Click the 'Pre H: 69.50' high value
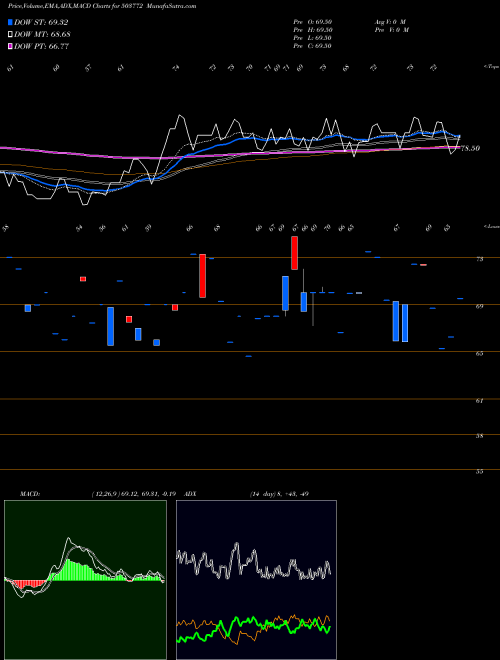This screenshot has height=660, width=500. pos(313,30)
